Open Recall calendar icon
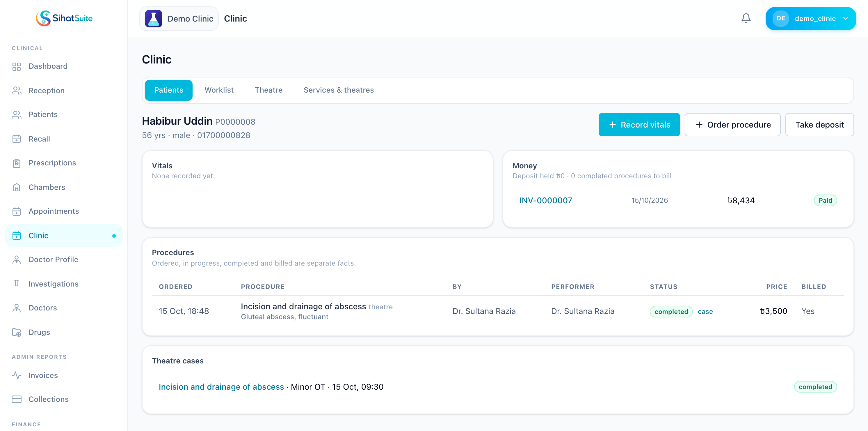This screenshot has width=868, height=431. pos(17,139)
